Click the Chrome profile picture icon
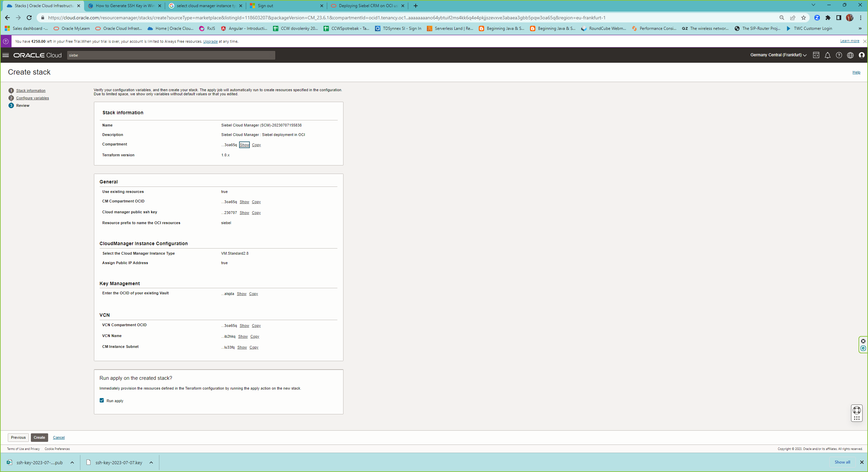 tap(850, 18)
